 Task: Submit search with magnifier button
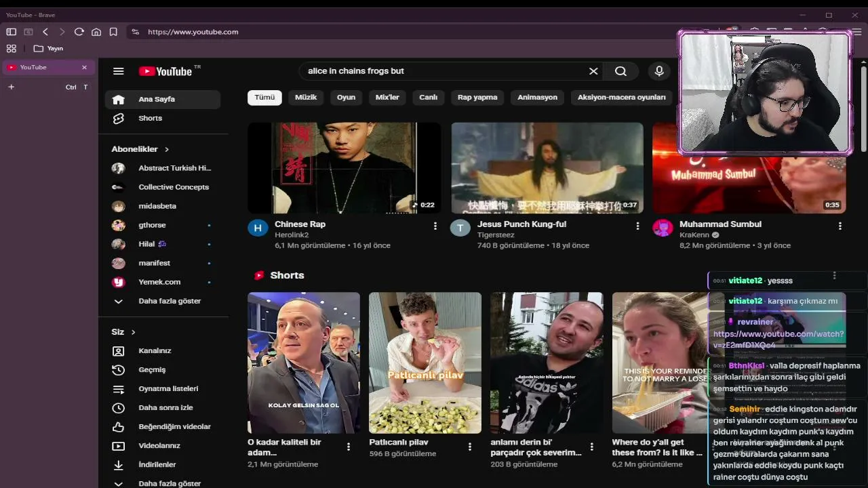pos(620,71)
